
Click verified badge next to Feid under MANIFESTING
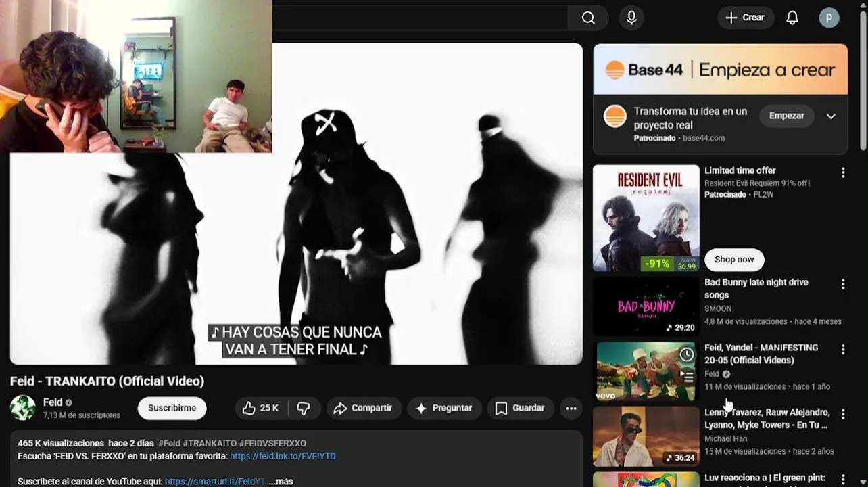click(x=726, y=374)
